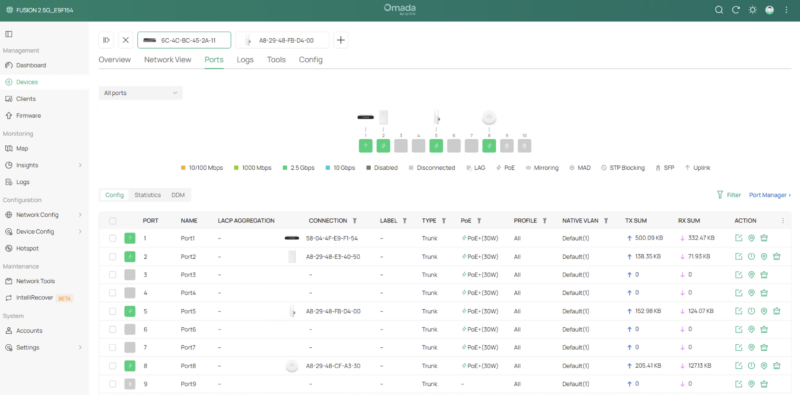Click the Filter button above the table
800x395 pixels.
point(729,195)
